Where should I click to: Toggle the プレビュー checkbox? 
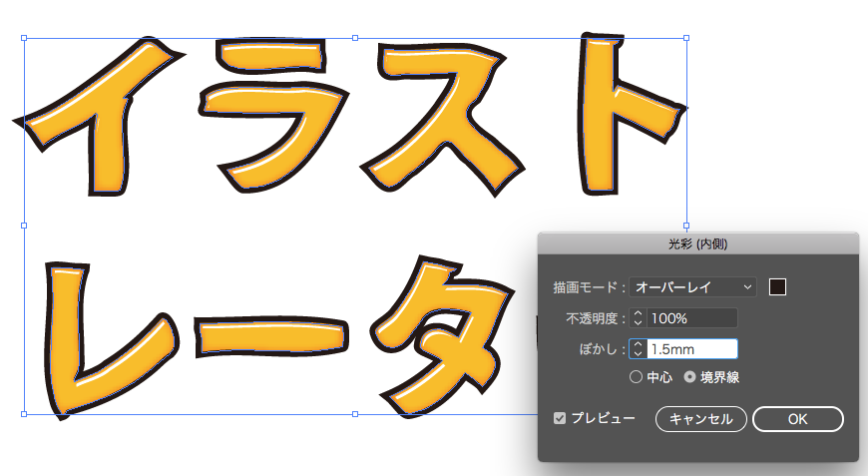[560, 418]
